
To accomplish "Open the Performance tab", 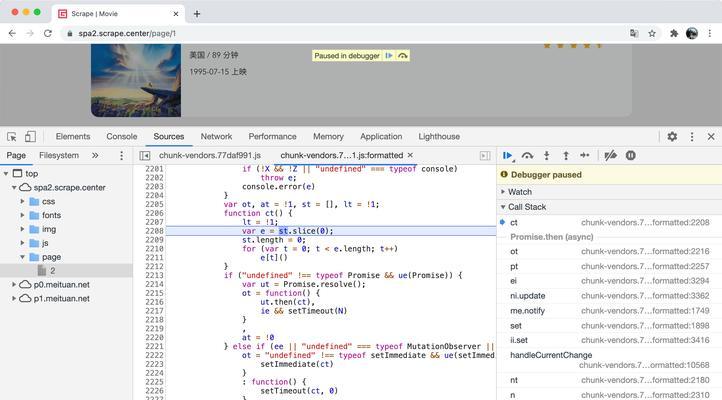I will click(x=273, y=137).
